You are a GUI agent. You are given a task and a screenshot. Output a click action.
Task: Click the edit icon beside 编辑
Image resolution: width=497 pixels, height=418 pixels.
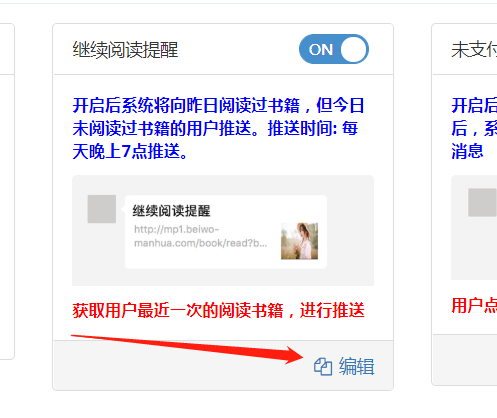(323, 367)
